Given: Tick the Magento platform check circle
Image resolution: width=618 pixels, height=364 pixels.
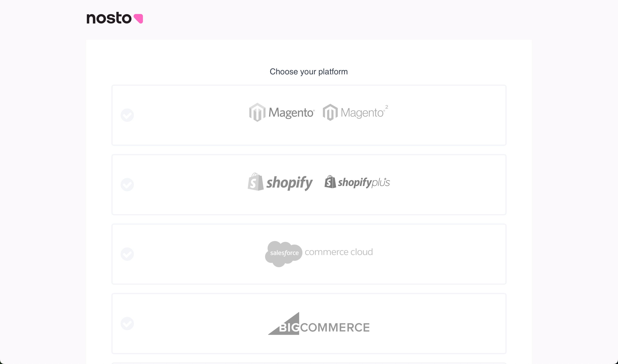Looking at the screenshot, I should pos(127,115).
